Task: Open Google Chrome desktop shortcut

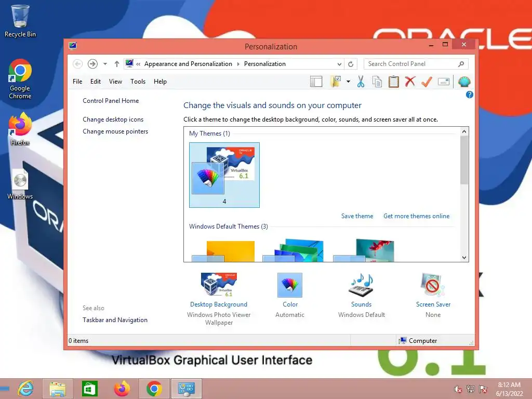Action: coord(20,79)
